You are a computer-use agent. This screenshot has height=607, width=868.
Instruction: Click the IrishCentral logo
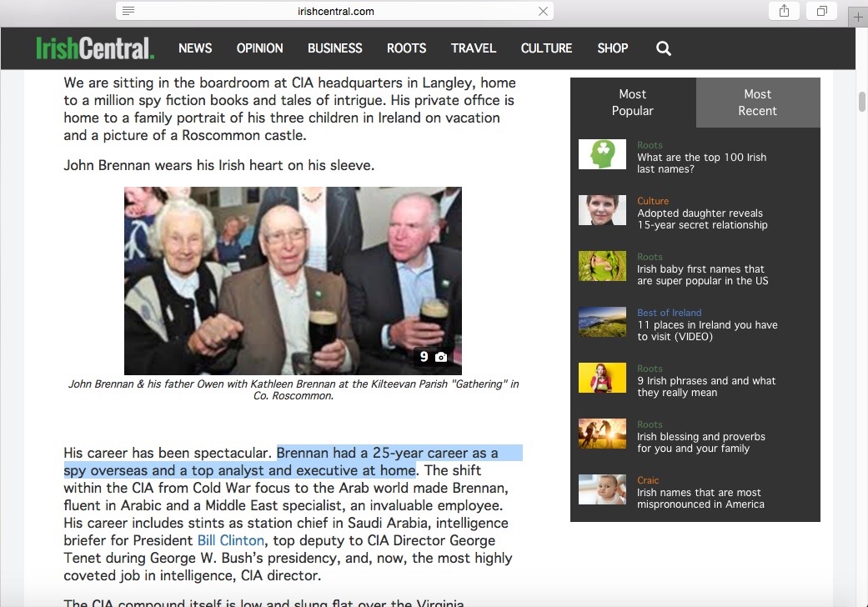(95, 48)
